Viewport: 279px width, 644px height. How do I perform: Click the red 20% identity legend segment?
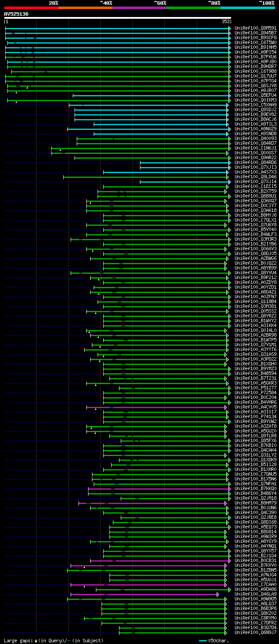click(31, 7)
